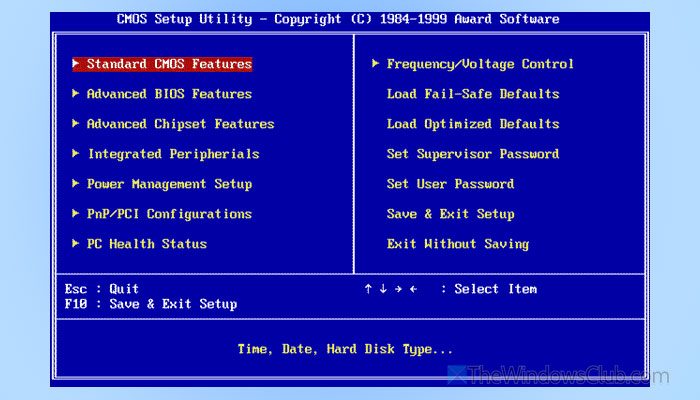Click the up arrow key symbol

(368, 289)
